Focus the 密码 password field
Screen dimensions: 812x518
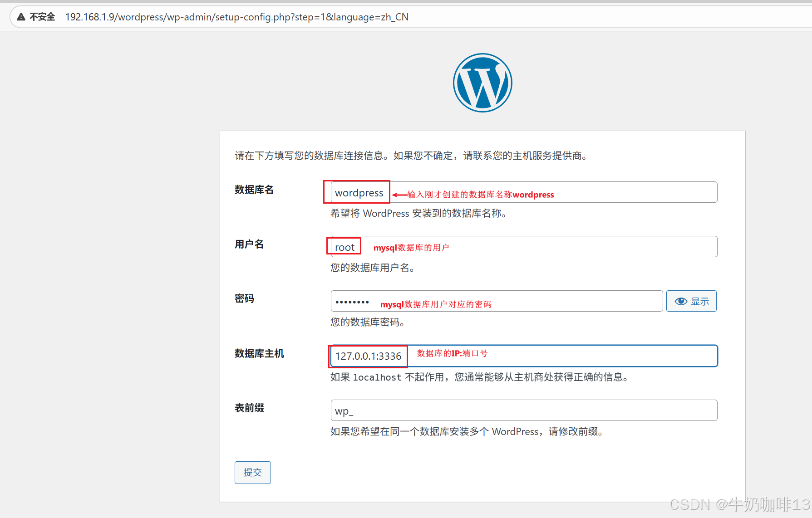point(497,301)
